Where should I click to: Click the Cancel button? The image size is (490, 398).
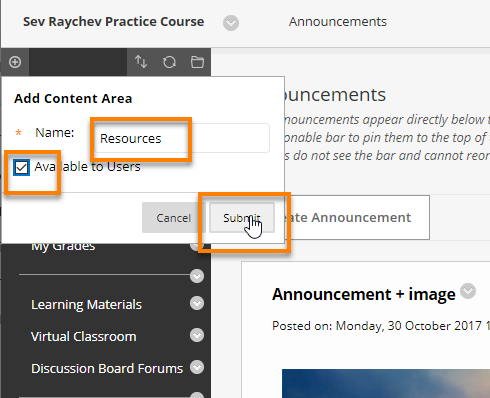[x=173, y=218]
